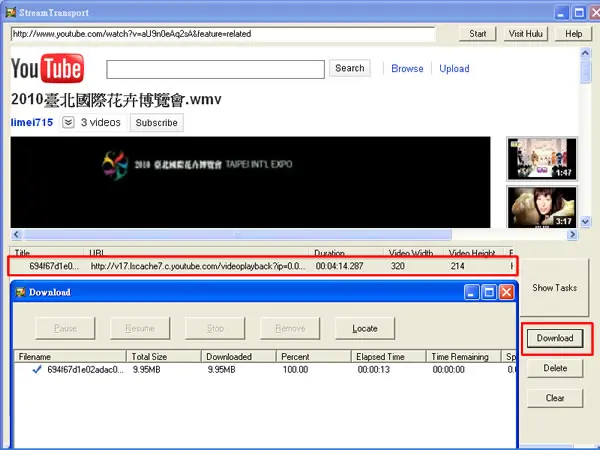
Task: Click the Time Remaining column header
Action: coord(463,357)
